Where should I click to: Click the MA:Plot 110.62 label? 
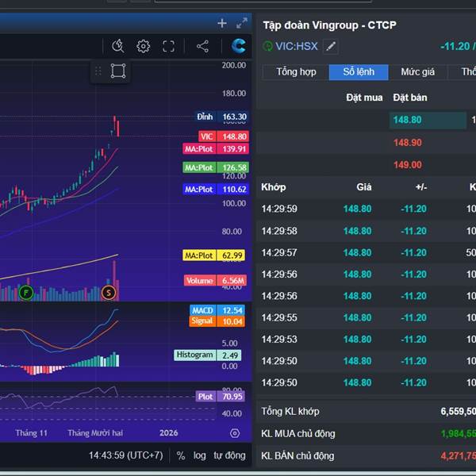pos(216,190)
